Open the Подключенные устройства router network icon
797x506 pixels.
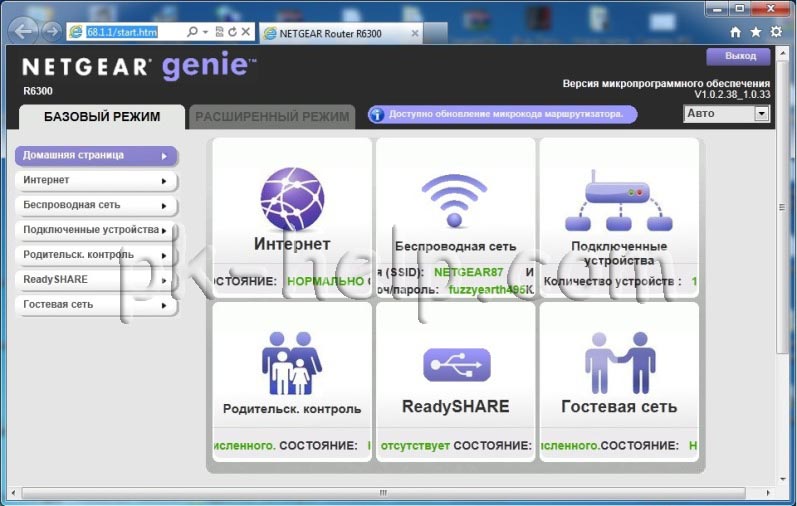[x=619, y=200]
